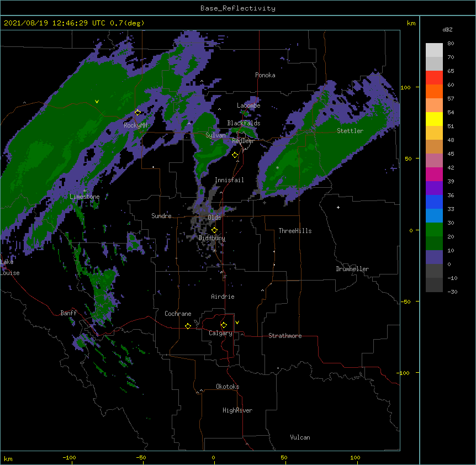
Task: Click the asterisk marker above Limestone
Action: (84, 191)
